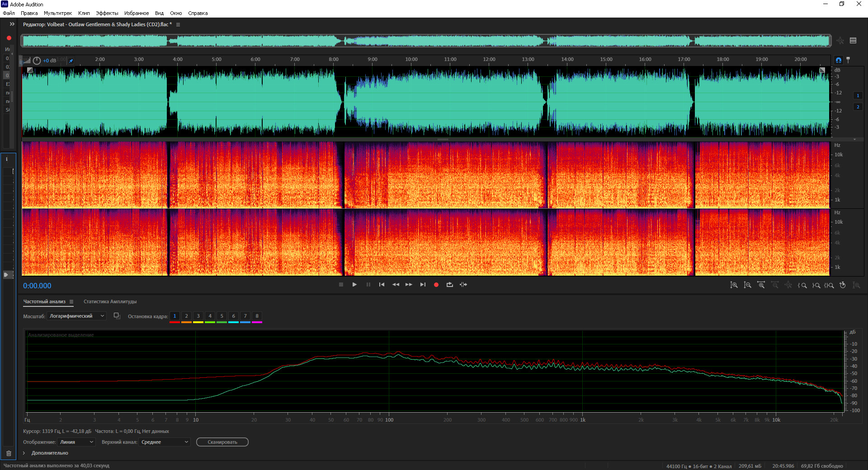Screen dimensions: 868x470
Task: Toggle the HUD pin icon
Action: [x=71, y=61]
